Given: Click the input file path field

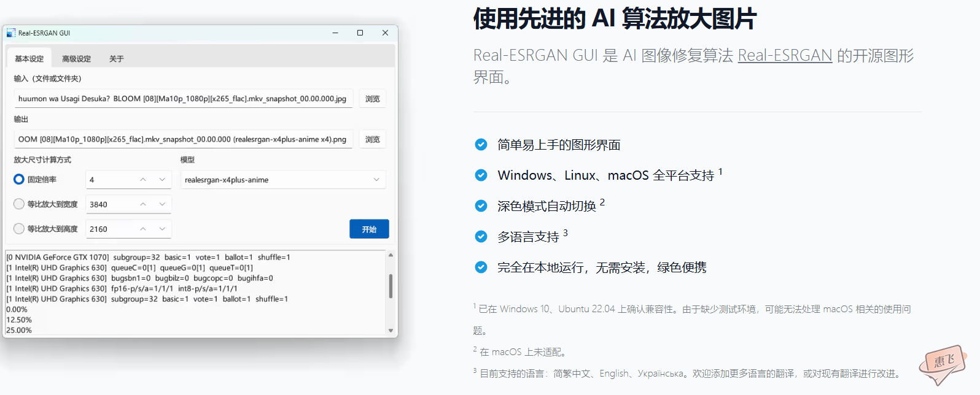Looking at the screenshot, I should (x=184, y=99).
